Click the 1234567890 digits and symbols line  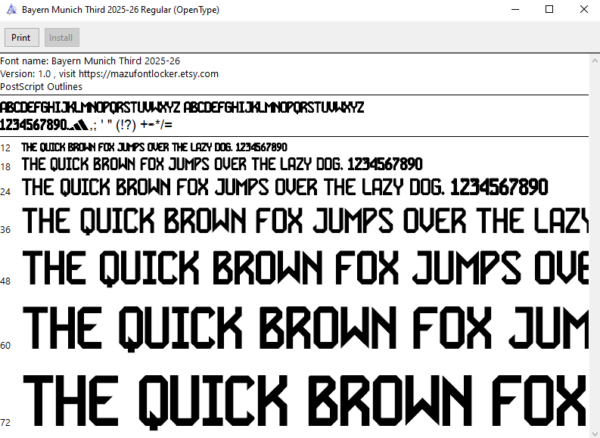[86, 125]
